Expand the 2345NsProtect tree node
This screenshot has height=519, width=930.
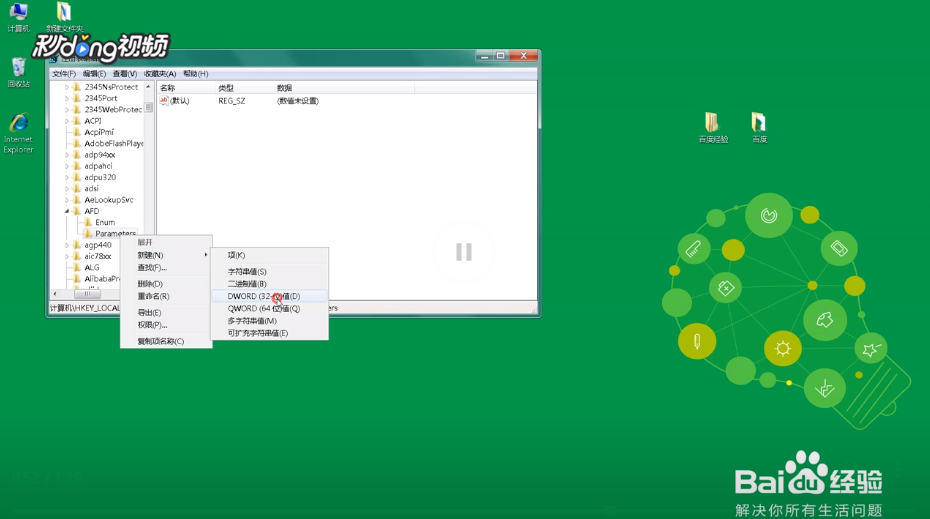66,87
